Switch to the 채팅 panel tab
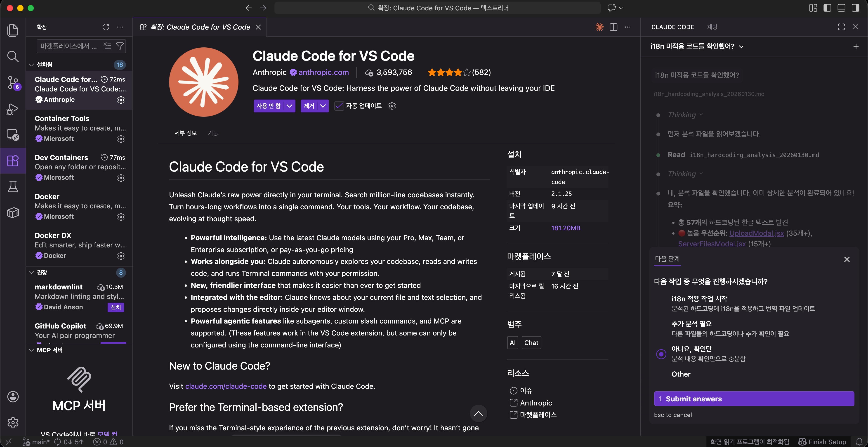The height and width of the screenshot is (447, 868). coord(712,27)
